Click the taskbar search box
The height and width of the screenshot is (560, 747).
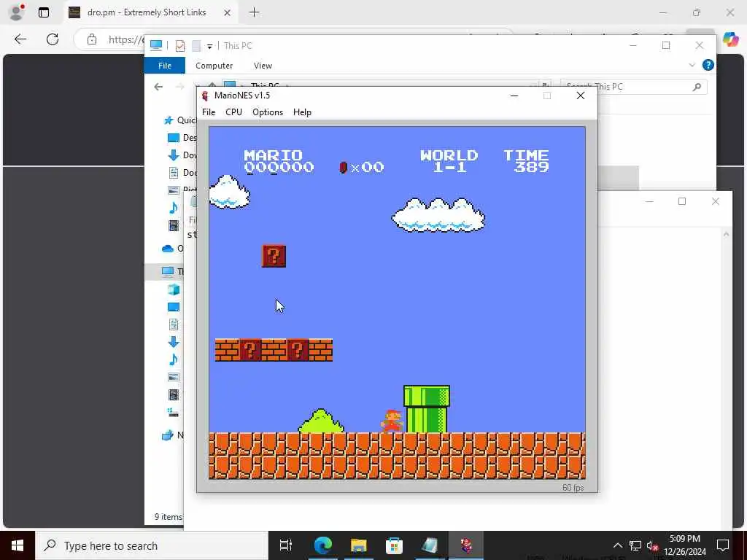tap(152, 545)
